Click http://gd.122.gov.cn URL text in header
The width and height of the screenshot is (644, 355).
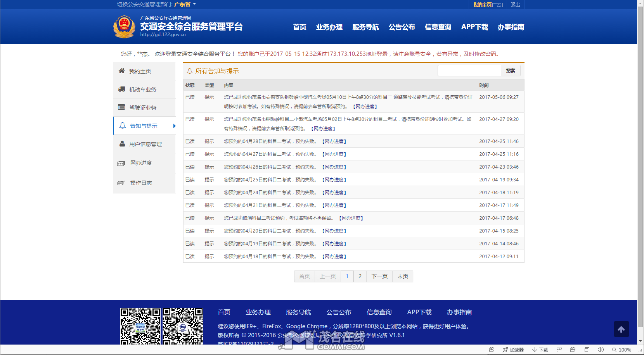tap(163, 34)
